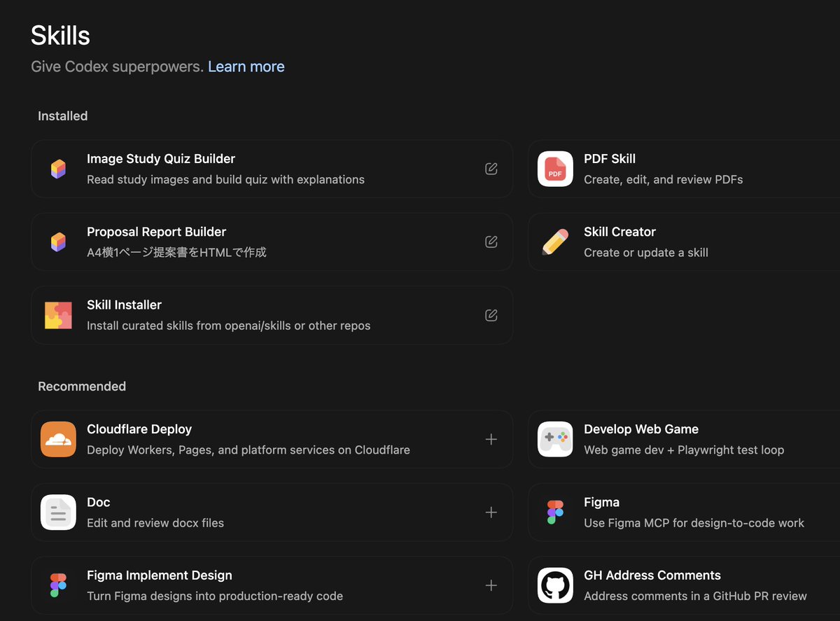Viewport: 840px width, 621px height.
Task: Click 'Use Figma MCP for design-to-code work' description
Action: coord(694,523)
